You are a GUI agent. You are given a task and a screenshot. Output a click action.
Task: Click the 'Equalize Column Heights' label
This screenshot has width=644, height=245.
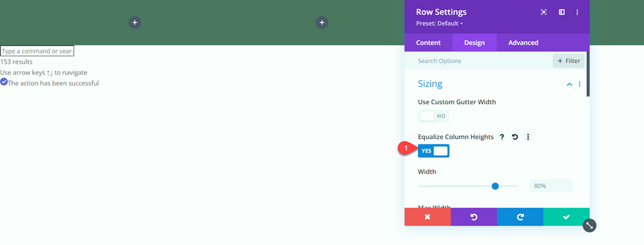pos(455,137)
